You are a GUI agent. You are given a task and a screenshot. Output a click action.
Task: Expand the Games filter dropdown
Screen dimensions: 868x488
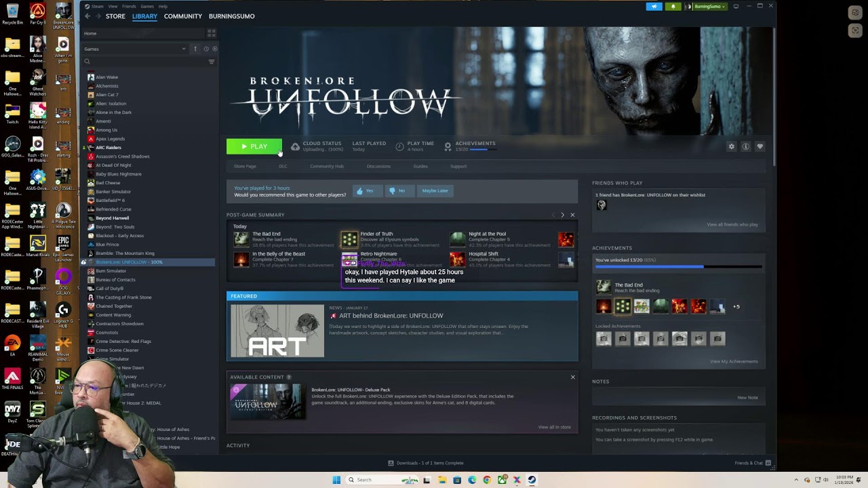(135, 49)
